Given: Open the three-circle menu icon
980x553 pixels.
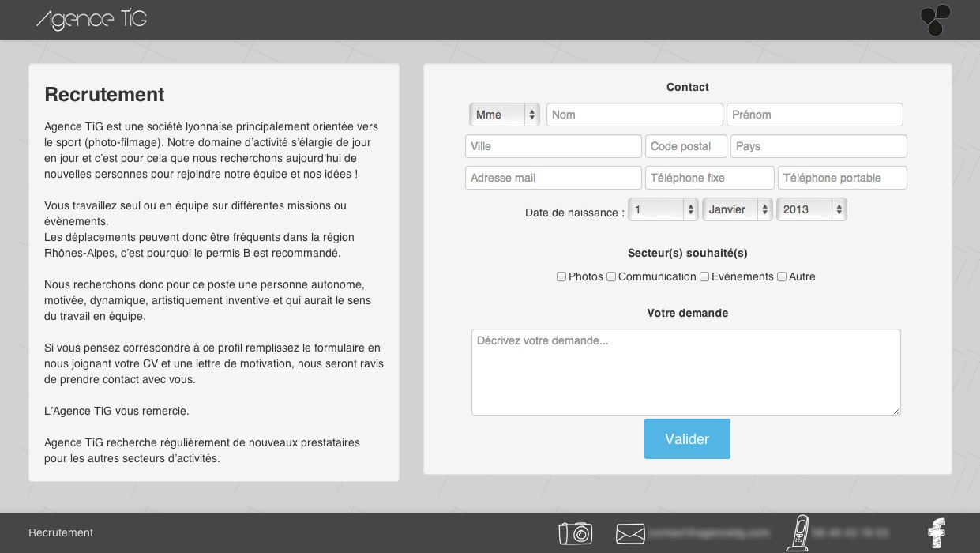Looking at the screenshot, I should click(935, 20).
